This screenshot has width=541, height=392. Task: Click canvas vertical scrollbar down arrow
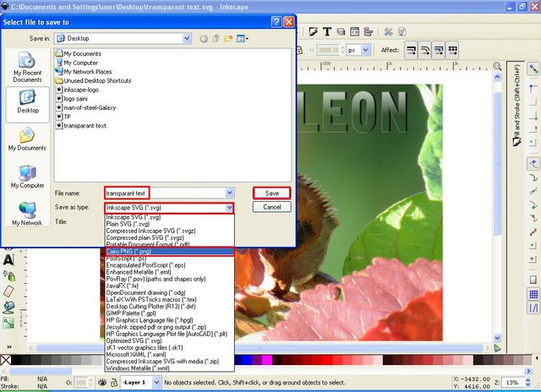[497, 338]
